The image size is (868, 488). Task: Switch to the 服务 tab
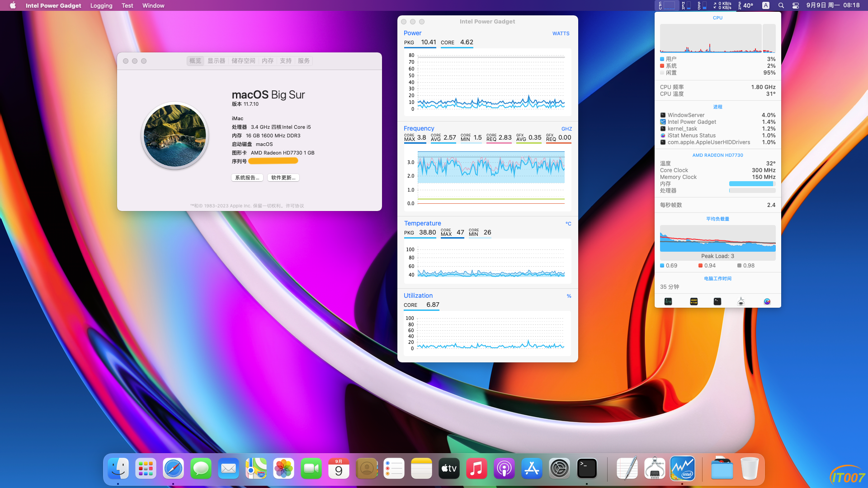[304, 61]
